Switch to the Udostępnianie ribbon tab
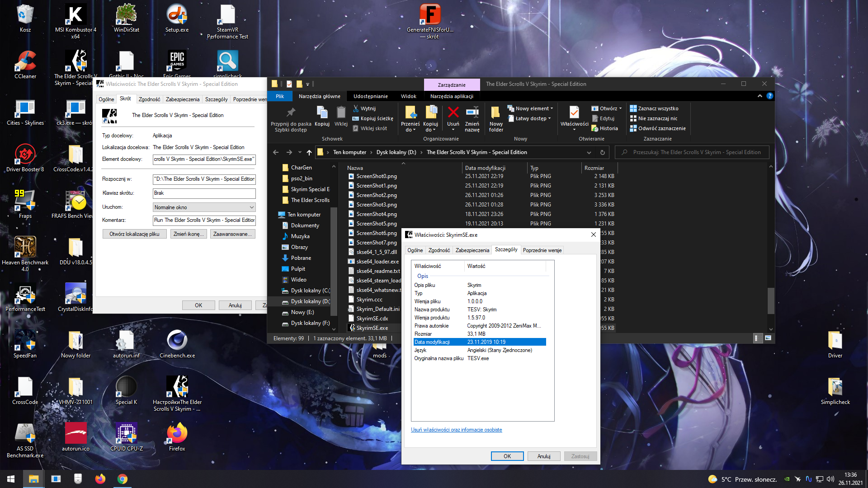This screenshot has width=868, height=488. click(371, 96)
